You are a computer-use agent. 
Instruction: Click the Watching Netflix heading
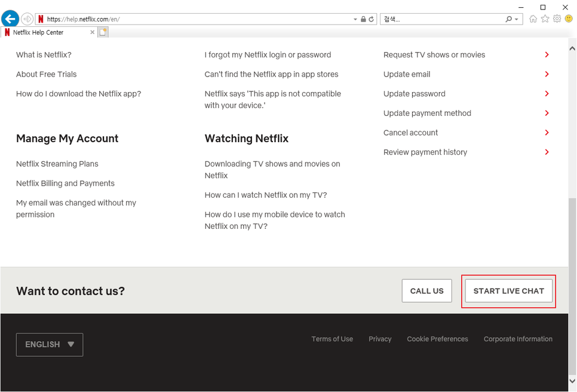click(x=247, y=139)
